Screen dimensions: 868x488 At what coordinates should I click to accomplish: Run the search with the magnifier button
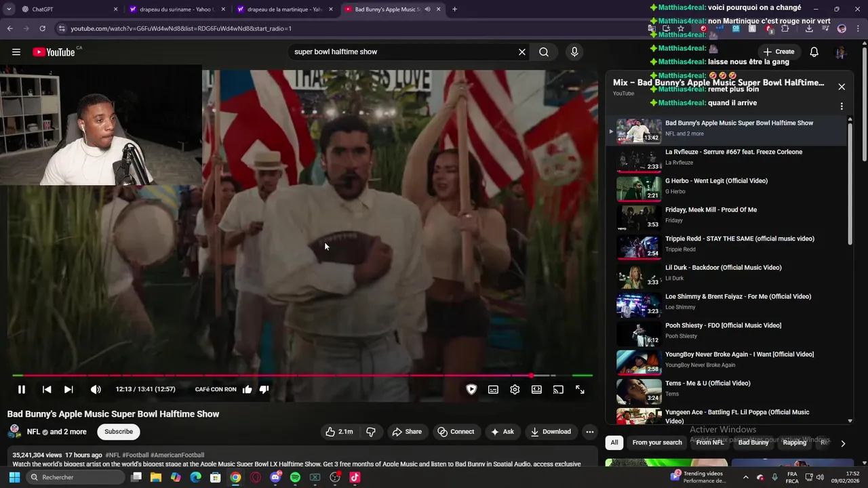click(544, 52)
